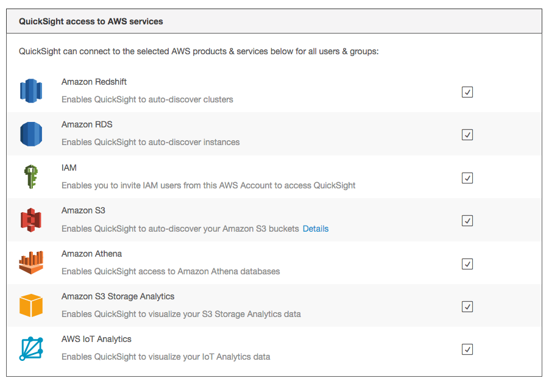Toggle the Amazon Athena checkbox
Screen dimensions: 549x392
click(x=467, y=264)
